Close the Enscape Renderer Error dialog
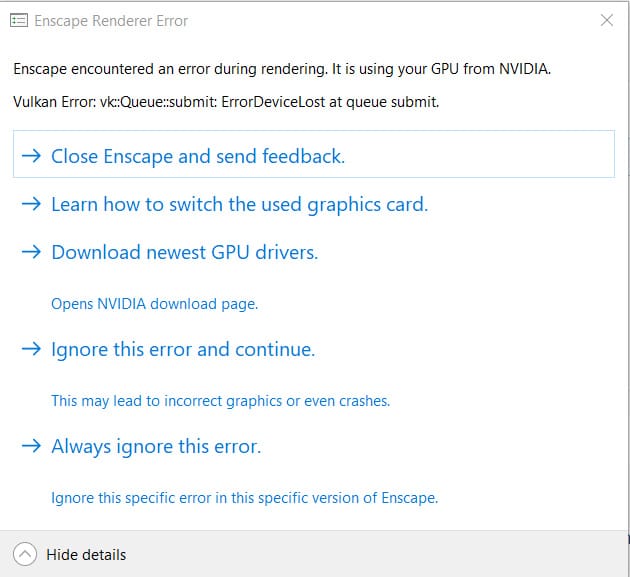 [x=606, y=20]
